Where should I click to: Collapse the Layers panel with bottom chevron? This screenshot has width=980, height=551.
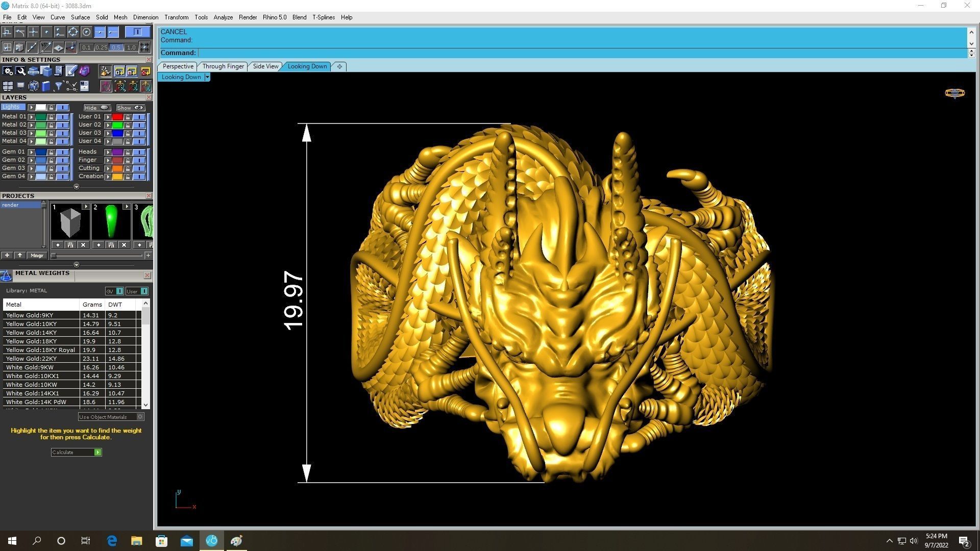click(x=77, y=187)
